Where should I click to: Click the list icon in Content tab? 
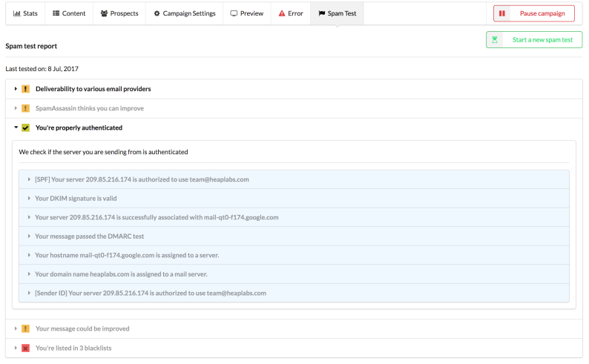pyautogui.click(x=56, y=13)
